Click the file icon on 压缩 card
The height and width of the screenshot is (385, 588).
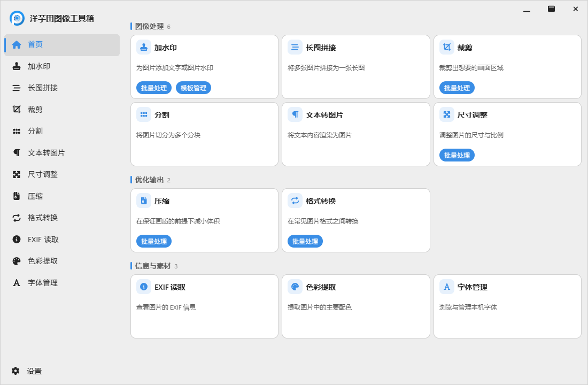pos(144,201)
